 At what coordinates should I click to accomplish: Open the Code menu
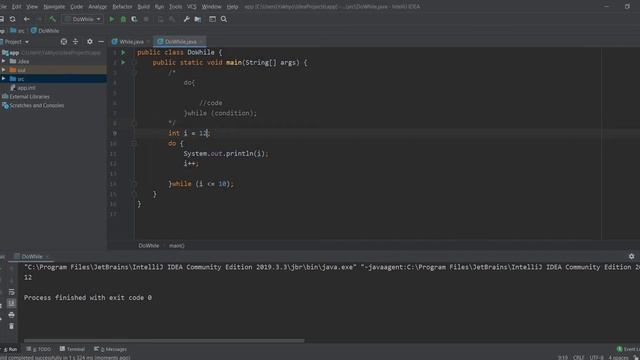[x=76, y=7]
